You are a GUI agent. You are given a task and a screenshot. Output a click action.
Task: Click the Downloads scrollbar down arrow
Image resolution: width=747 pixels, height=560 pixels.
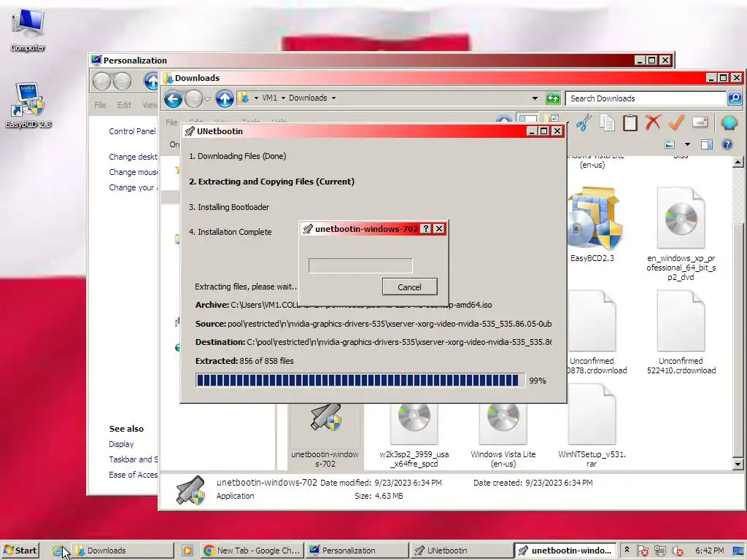(738, 464)
